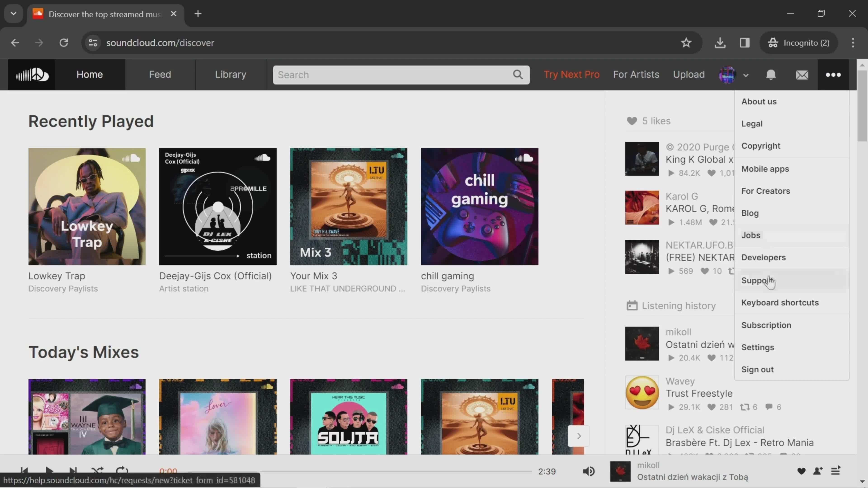Image resolution: width=868 pixels, height=488 pixels.
Task: Click the address bar URL
Action: (x=160, y=43)
